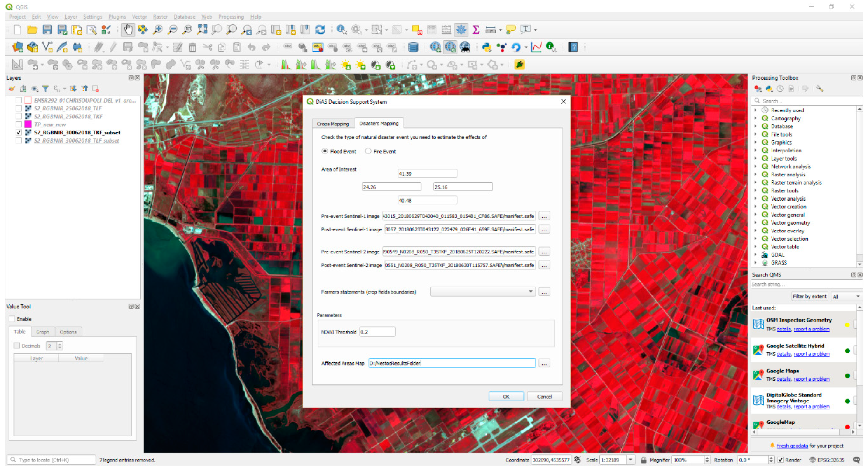Click Cancel in DiAS dialog
The image size is (868, 470).
[544, 397]
